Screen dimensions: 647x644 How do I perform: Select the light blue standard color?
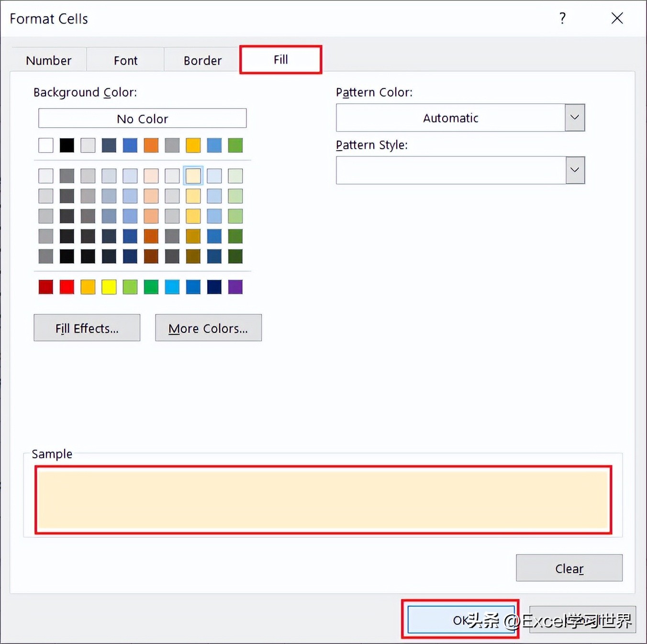pyautogui.click(x=172, y=287)
